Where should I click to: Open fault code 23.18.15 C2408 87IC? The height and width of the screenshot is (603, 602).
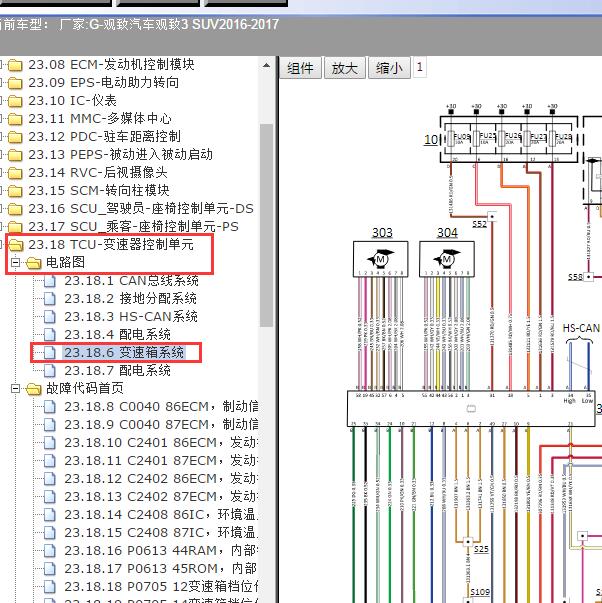[161, 533]
